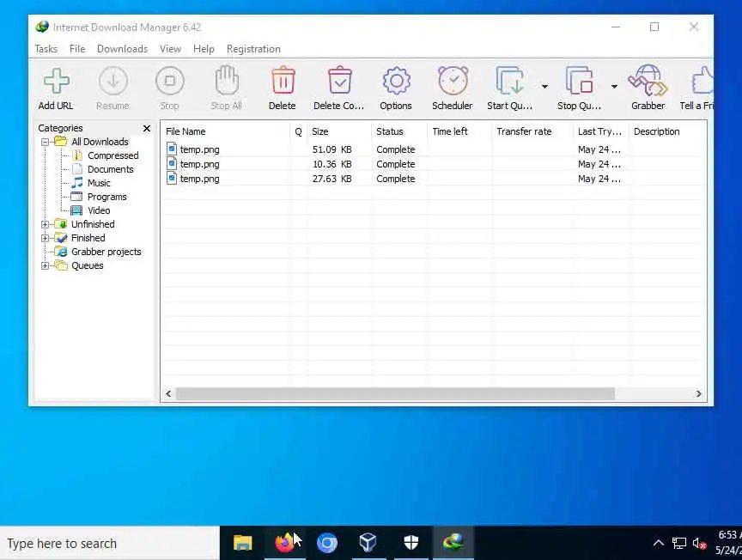
Task: Select the Compressed category
Action: tap(113, 155)
